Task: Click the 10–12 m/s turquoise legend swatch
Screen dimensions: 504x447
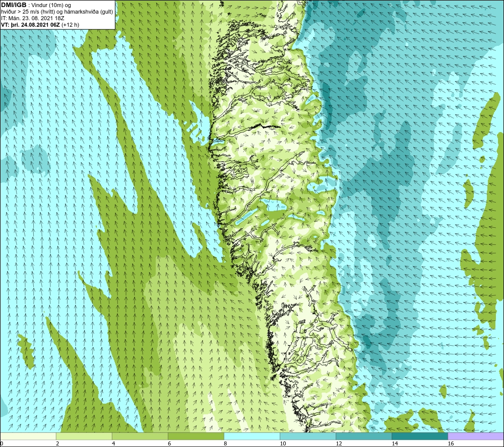Action: 307,436
